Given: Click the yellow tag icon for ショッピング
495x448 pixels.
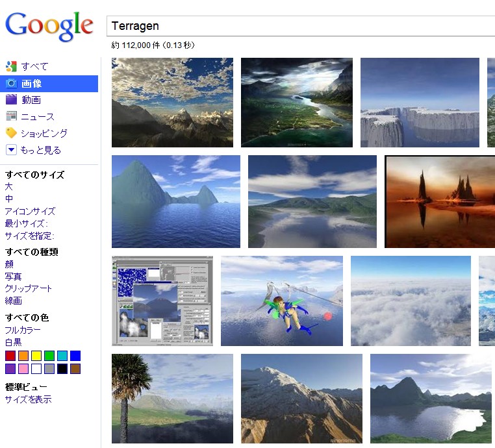Looking at the screenshot, I should click(x=11, y=133).
